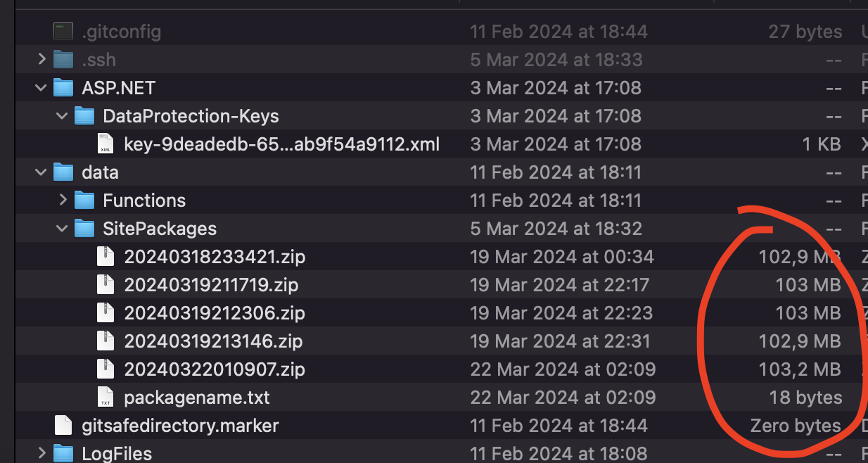Image resolution: width=868 pixels, height=463 pixels.
Task: Click the 20240318233421.zip archive icon
Action: pyautogui.click(x=106, y=257)
